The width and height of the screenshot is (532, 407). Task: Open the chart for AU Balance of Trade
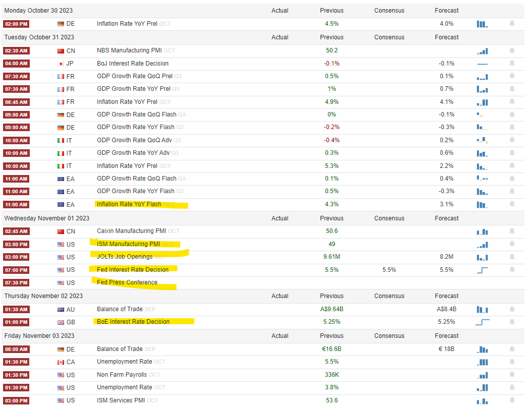482,310
